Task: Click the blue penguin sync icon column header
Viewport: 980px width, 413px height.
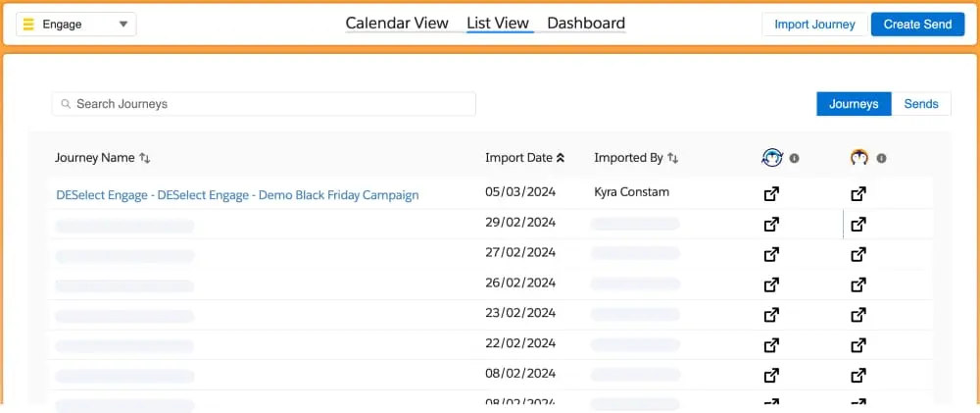Action: pyautogui.click(x=772, y=157)
